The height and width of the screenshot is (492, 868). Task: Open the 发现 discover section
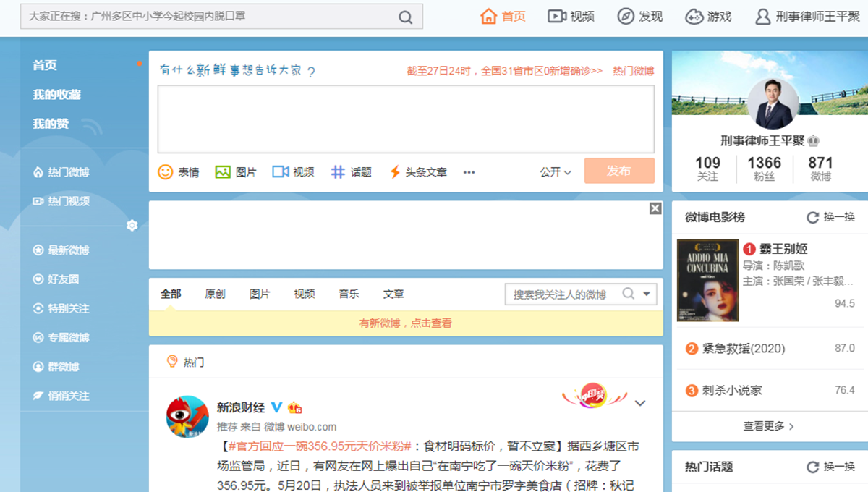(639, 16)
